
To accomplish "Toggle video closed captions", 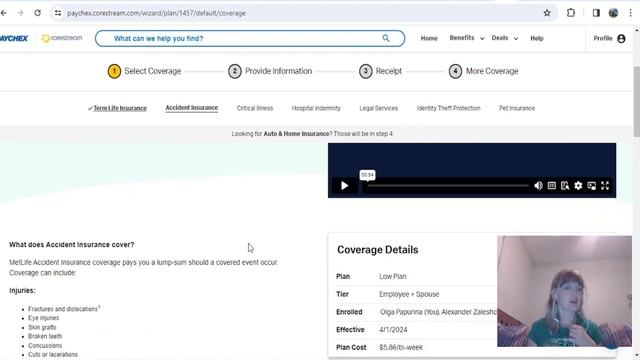I will (x=551, y=186).
